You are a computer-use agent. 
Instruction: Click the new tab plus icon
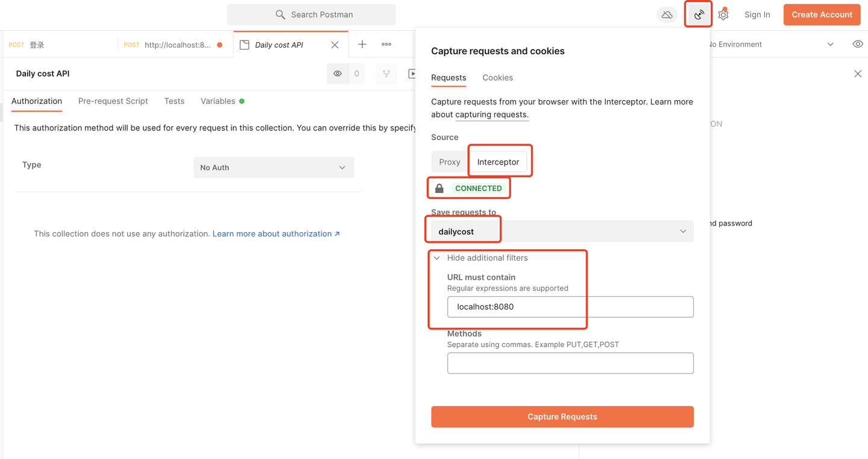tap(362, 45)
